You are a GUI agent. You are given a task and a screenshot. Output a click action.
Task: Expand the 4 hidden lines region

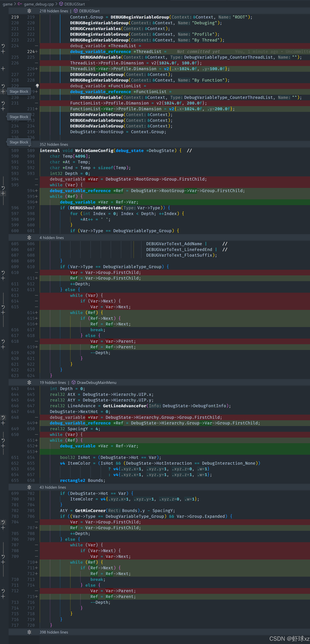point(29,238)
